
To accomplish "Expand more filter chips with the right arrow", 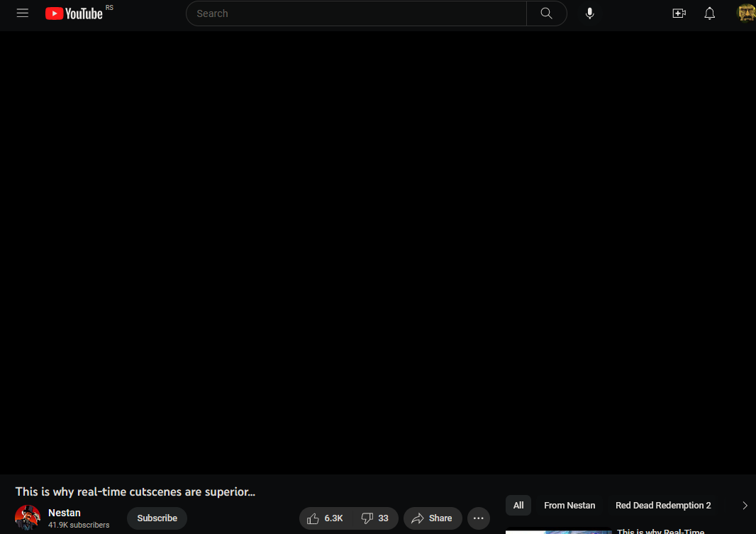I will pyautogui.click(x=745, y=505).
